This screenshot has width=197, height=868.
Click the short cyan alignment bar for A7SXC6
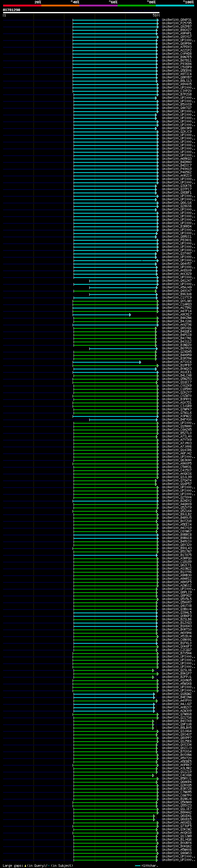pos(107,362)
